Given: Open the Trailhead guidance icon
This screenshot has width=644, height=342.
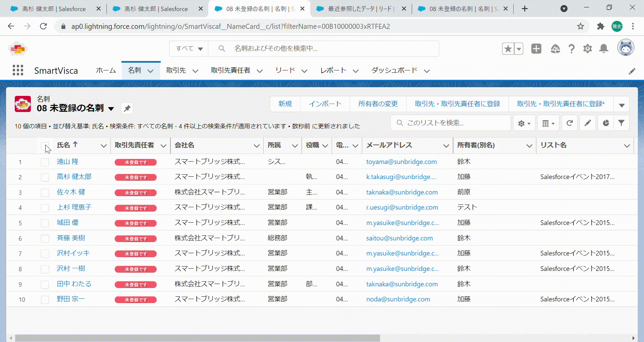Looking at the screenshot, I should 555,49.
